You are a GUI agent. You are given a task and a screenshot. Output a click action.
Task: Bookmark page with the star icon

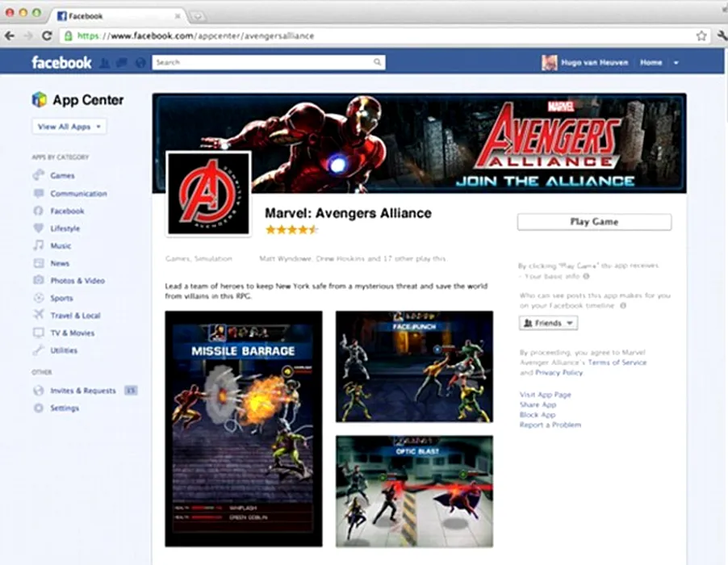(701, 36)
